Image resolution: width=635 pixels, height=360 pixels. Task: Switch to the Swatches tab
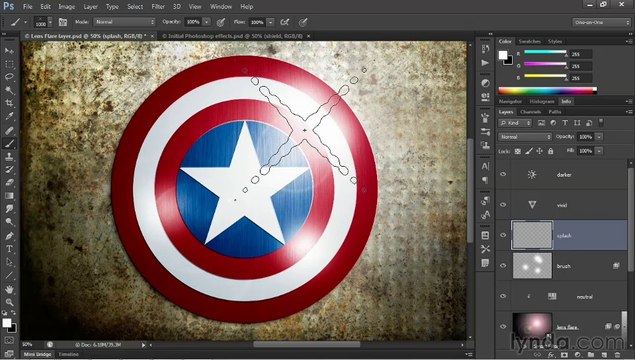tap(529, 41)
